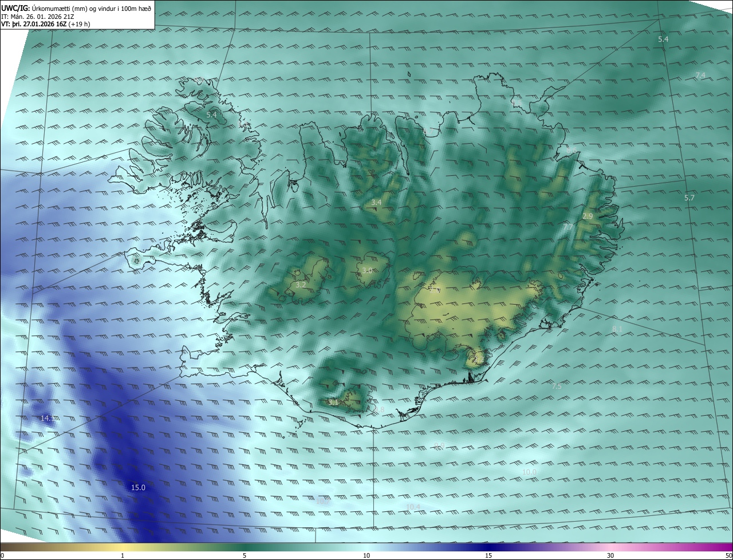This screenshot has height=560, width=733.
Task: Click the 7.7 value in eastern Iceland
Action: pyautogui.click(x=568, y=227)
